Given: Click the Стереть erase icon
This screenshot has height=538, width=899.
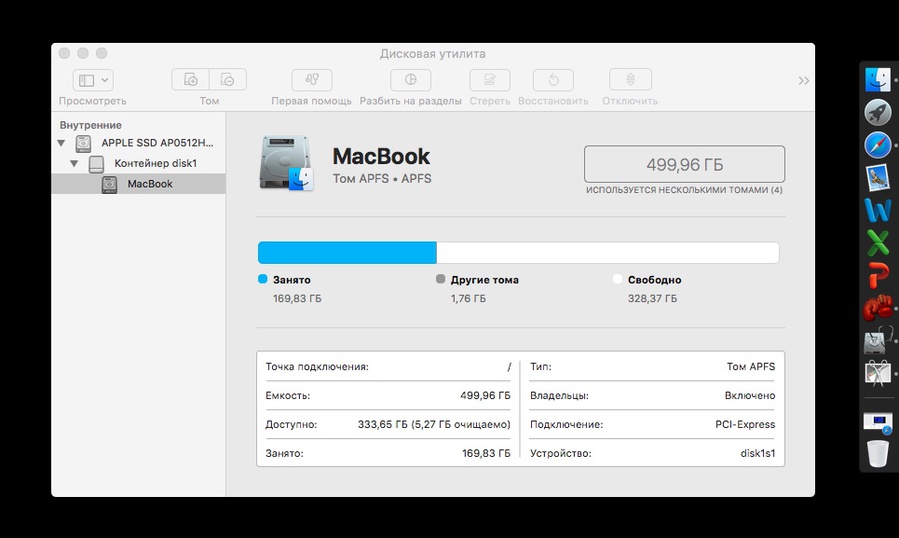Looking at the screenshot, I should click(x=490, y=80).
